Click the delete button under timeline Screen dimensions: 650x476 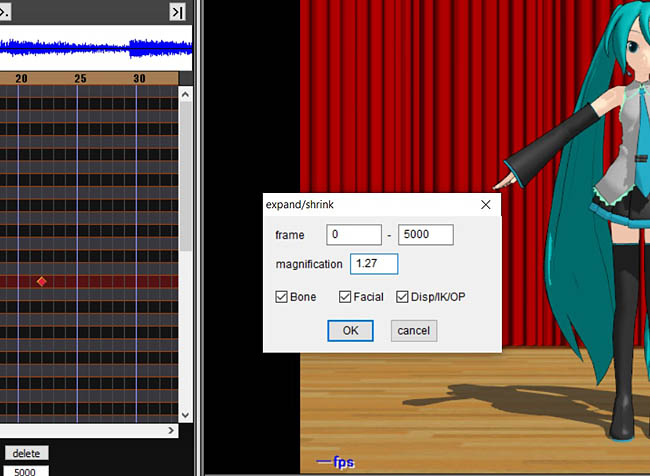coord(27,453)
